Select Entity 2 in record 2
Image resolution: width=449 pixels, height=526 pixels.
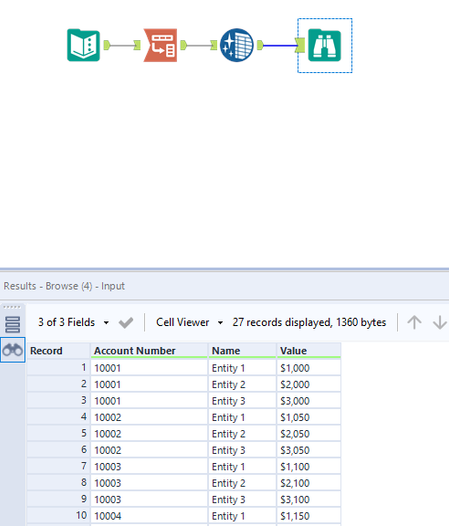tap(242, 384)
